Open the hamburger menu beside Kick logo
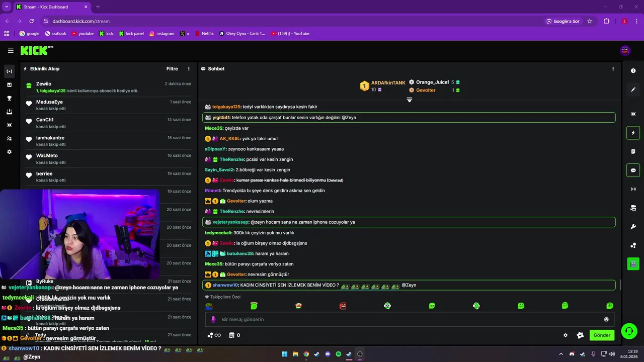 11,50
